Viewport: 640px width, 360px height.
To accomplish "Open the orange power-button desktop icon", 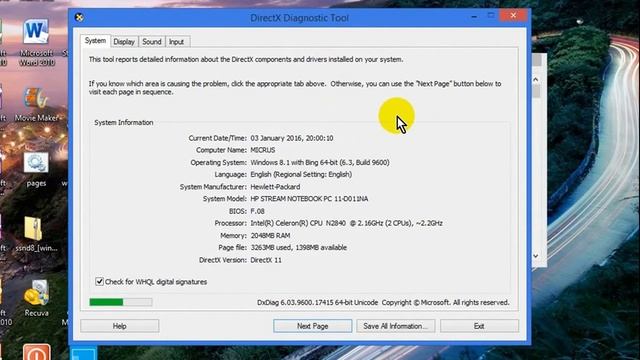I will [36, 352].
